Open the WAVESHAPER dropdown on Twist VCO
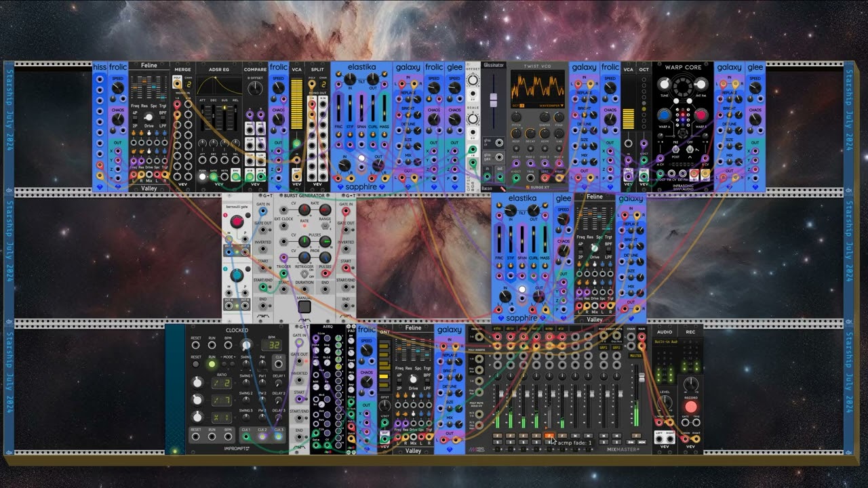This screenshot has height=488, width=868. pos(551,106)
